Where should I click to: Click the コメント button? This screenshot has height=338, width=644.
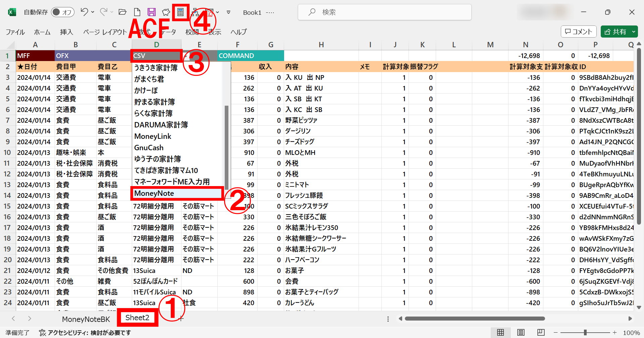579,32
